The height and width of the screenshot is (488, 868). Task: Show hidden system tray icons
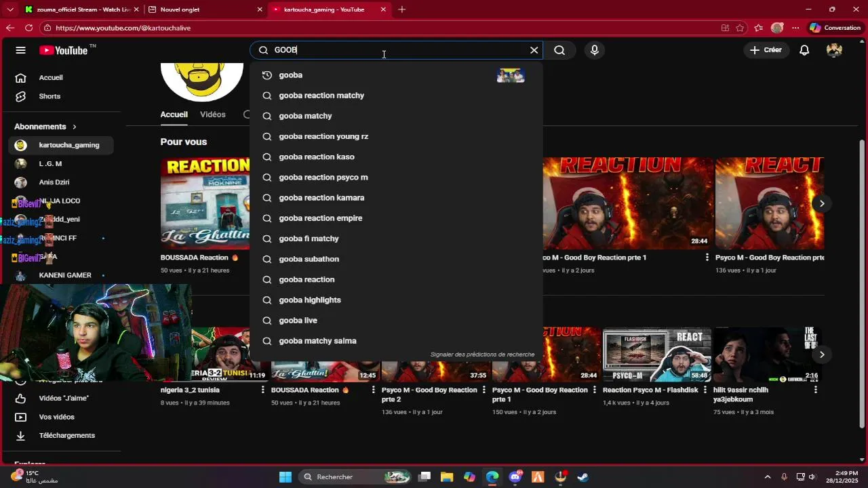point(768,477)
